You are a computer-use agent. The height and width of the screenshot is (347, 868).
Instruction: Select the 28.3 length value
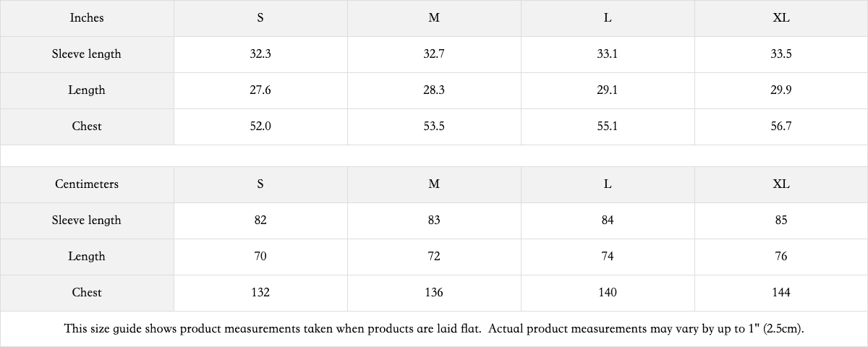(x=434, y=90)
